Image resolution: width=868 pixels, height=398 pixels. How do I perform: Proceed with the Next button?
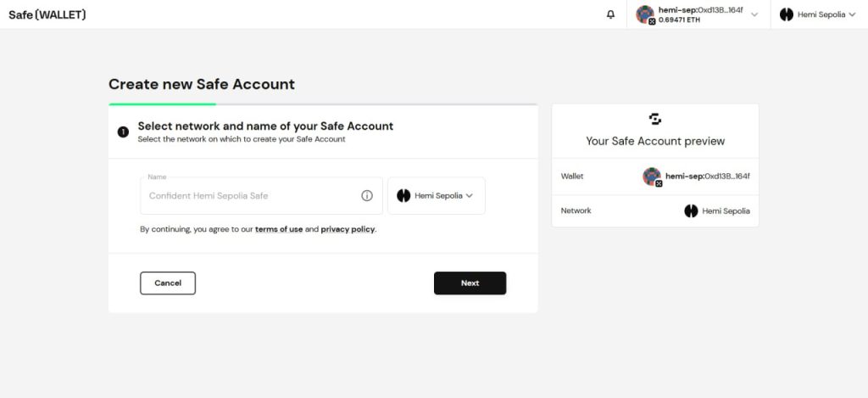click(x=470, y=283)
